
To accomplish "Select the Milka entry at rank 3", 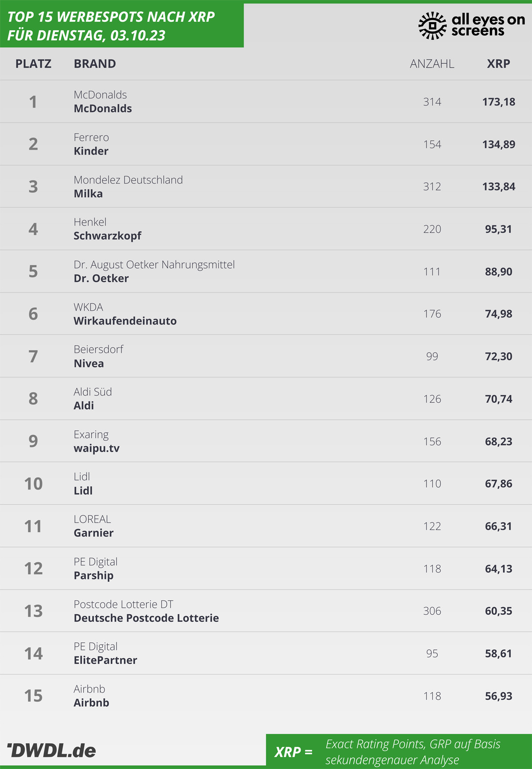I will click(266, 187).
